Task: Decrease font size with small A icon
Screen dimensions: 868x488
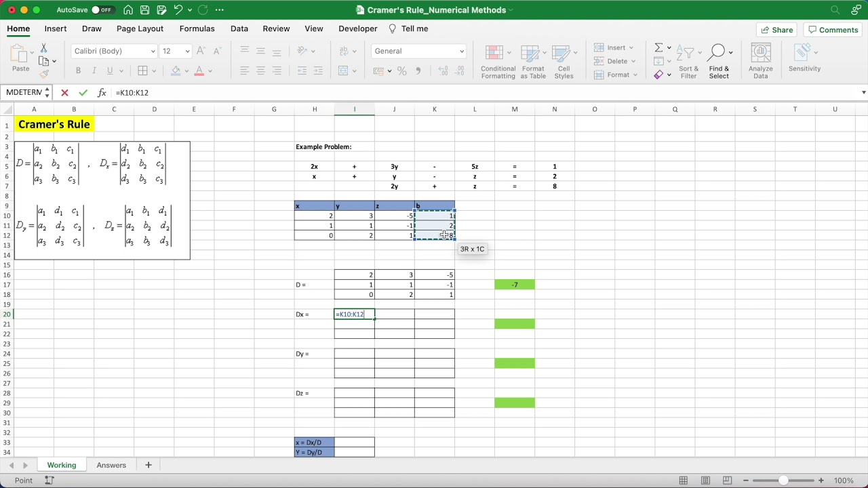Action: (x=217, y=51)
